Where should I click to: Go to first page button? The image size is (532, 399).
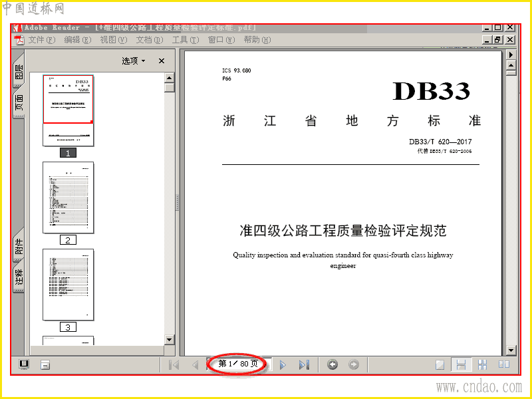tap(174, 364)
